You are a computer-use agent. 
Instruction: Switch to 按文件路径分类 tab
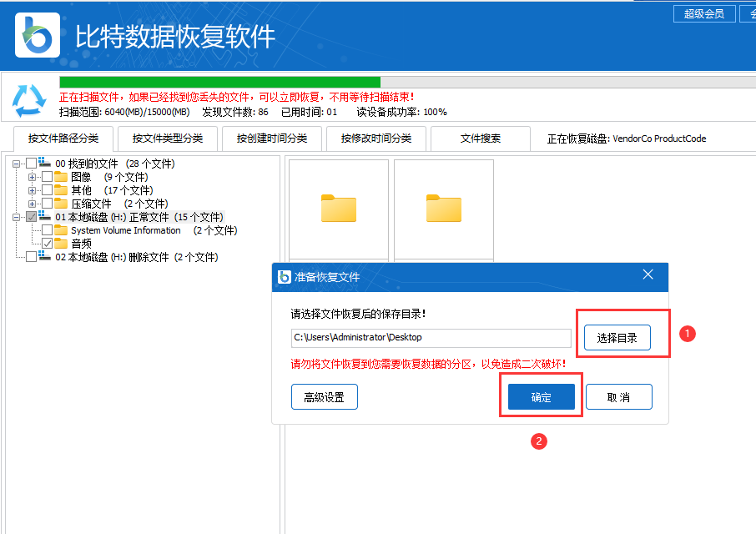tap(63, 139)
